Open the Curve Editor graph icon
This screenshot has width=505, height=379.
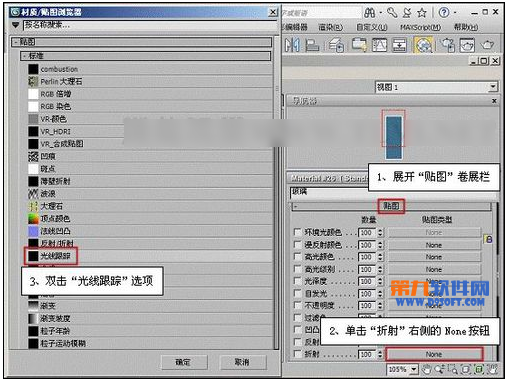point(379,45)
